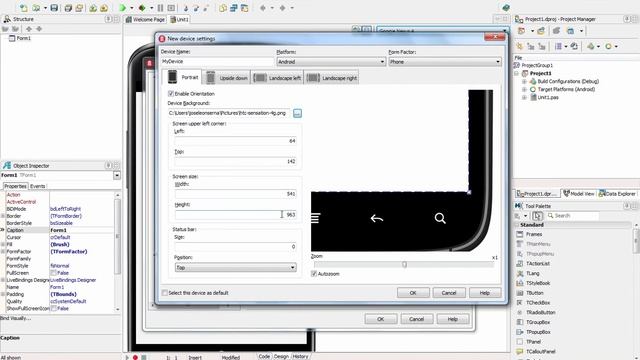Switch to the Landscape right tab
The width and height of the screenshot is (640, 360).
coord(331,78)
